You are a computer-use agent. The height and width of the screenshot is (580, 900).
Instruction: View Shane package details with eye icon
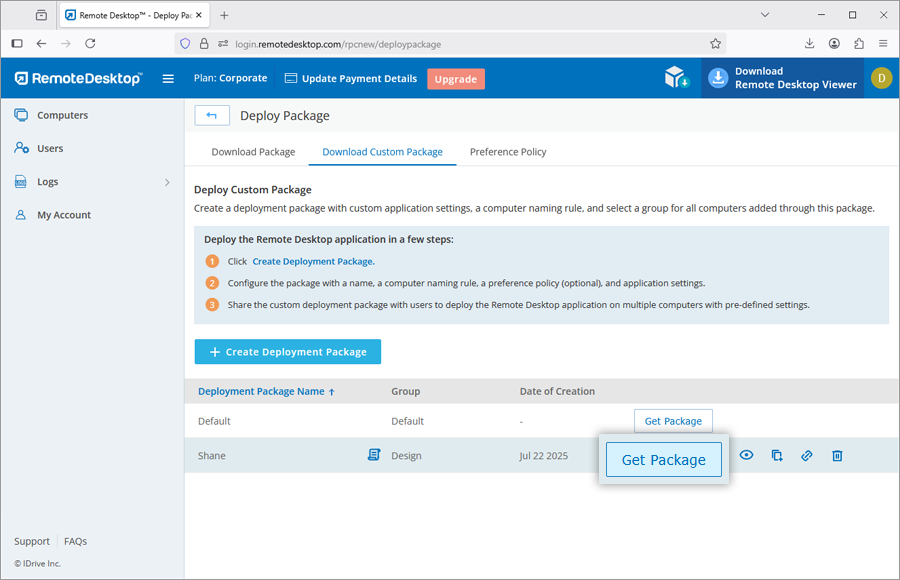746,455
